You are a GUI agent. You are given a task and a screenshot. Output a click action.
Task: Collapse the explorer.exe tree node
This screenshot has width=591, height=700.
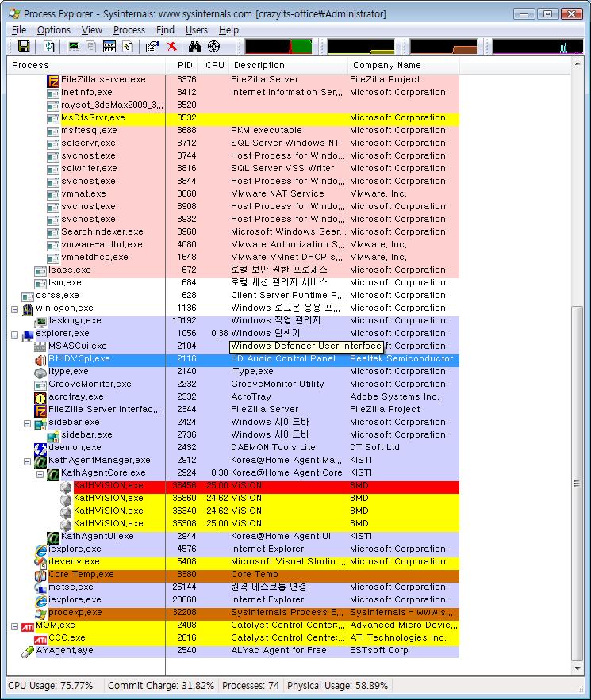tap(15, 335)
